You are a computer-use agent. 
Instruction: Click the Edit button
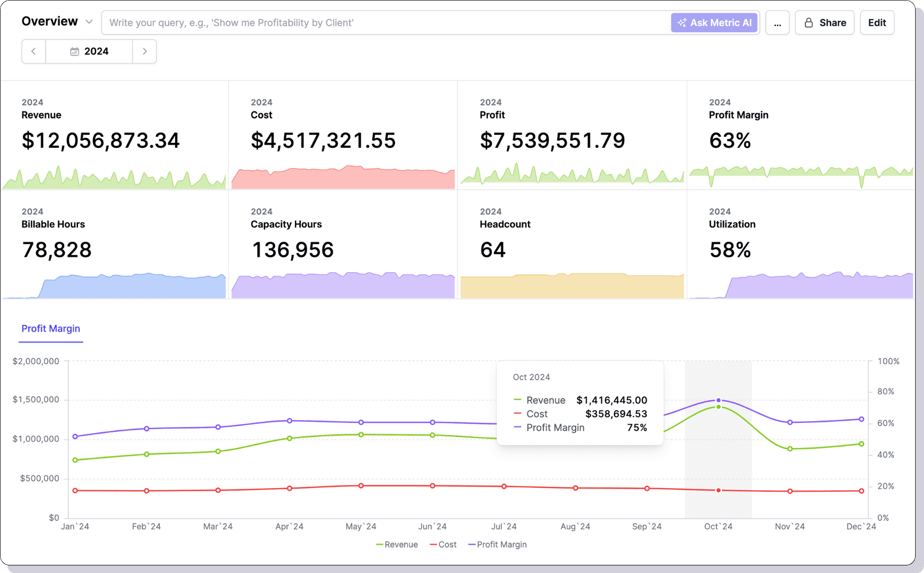tap(877, 22)
